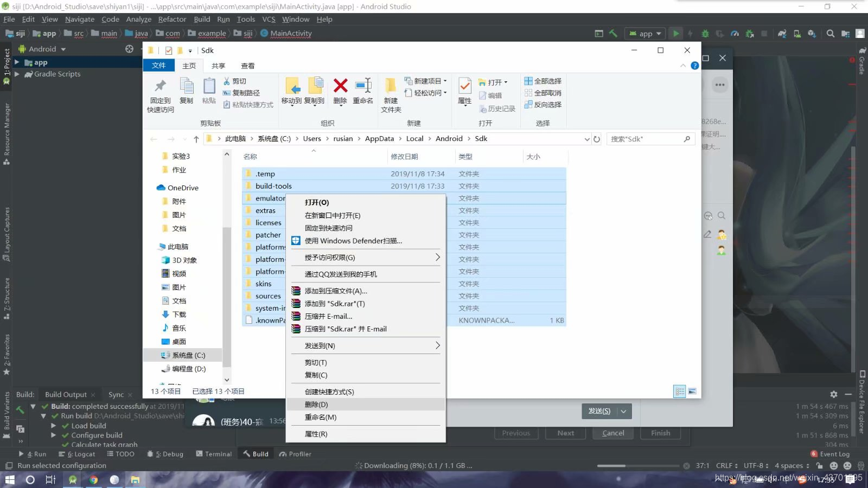This screenshot has width=868, height=488.
Task: Switch to the 共享 ribbon tab
Action: pyautogui.click(x=218, y=66)
